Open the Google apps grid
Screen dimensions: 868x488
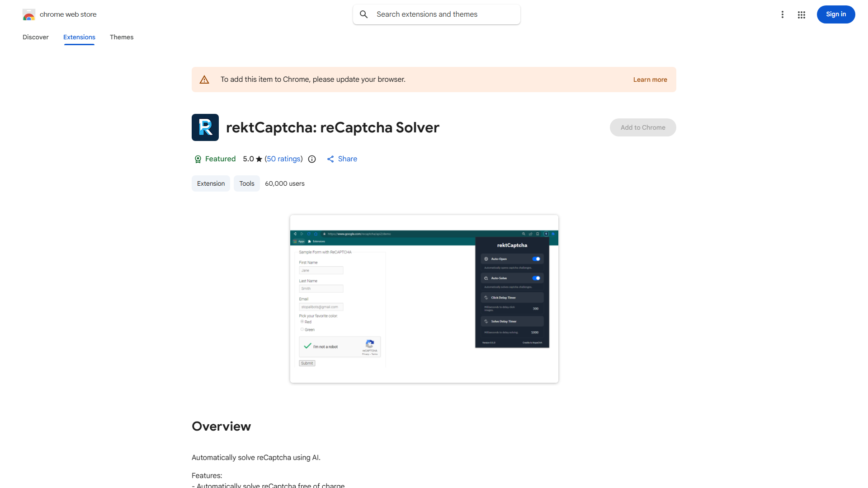click(801, 14)
